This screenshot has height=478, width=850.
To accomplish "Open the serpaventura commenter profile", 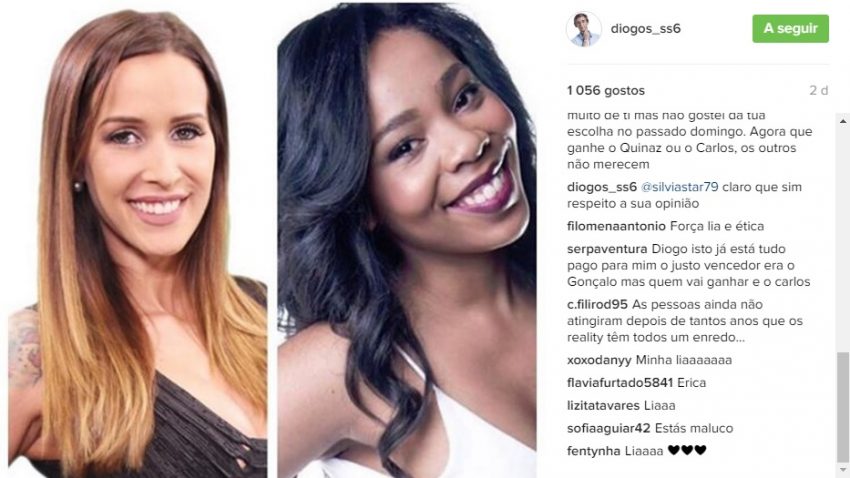I will (x=607, y=249).
